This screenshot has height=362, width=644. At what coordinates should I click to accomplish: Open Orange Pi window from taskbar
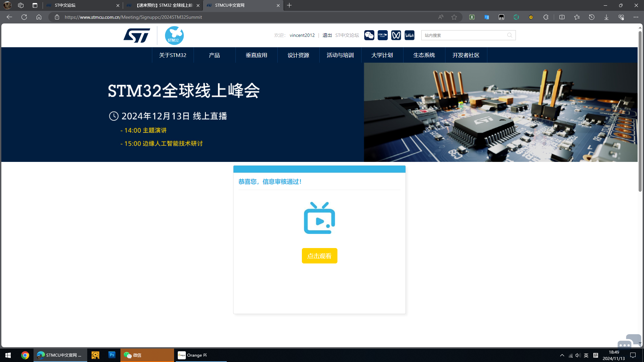[201, 355]
